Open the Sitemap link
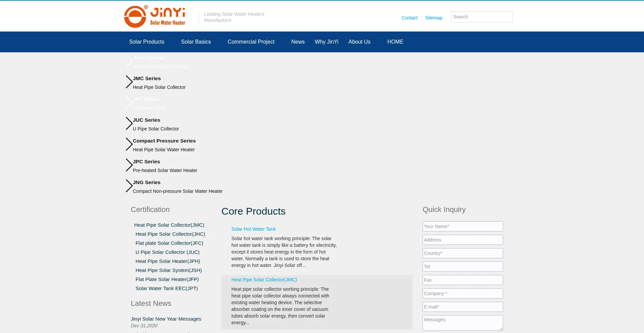The height and width of the screenshot is (333, 644). point(434,18)
